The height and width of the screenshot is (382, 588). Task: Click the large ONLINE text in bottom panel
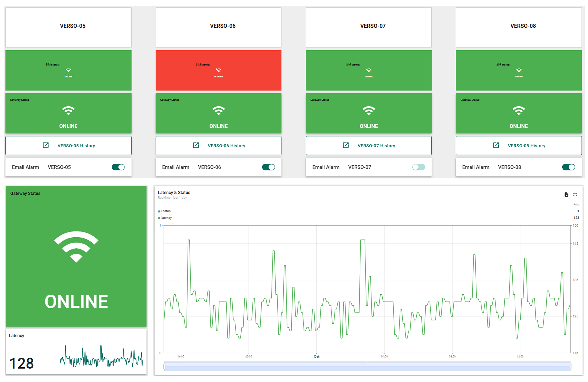click(76, 302)
